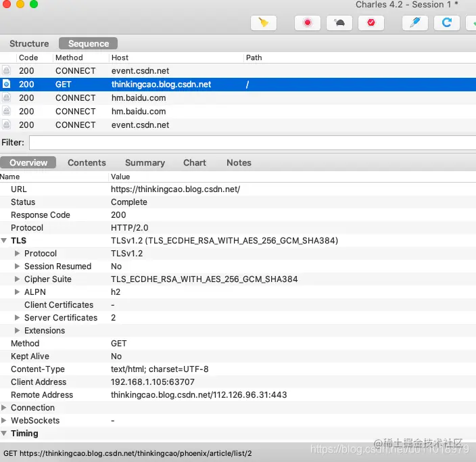Screen dimensions: 476x462
Task: Sort by the Code column header
Action: click(28, 57)
